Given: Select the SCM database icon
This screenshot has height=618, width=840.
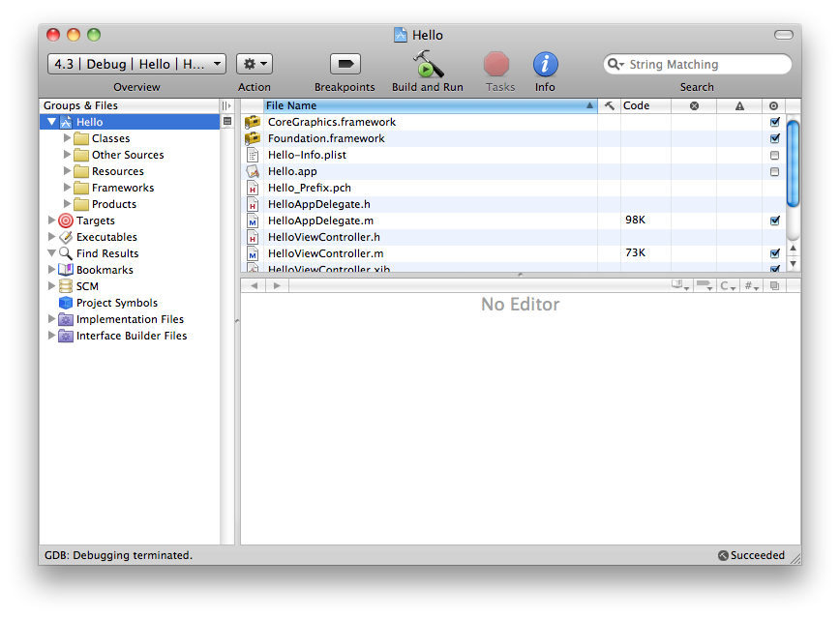Looking at the screenshot, I should pyautogui.click(x=66, y=286).
